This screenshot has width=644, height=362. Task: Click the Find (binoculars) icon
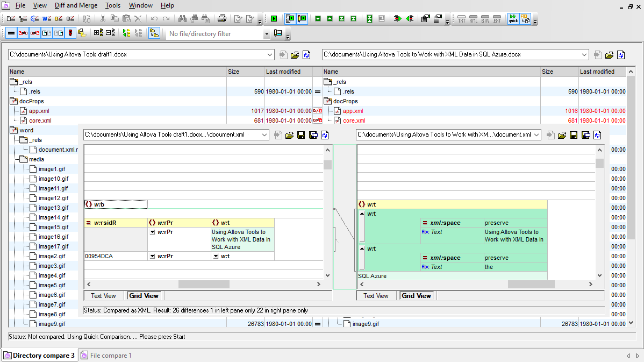[182, 19]
